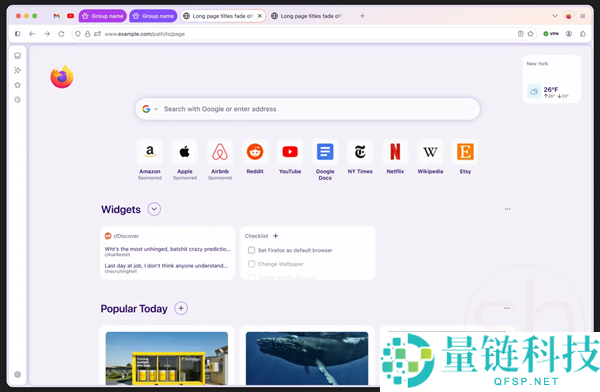Click the permissions icon in address bar

pos(98,34)
